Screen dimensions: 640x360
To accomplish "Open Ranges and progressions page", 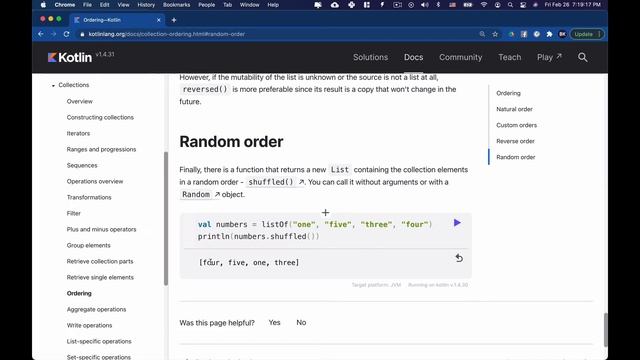I will click(x=101, y=149).
